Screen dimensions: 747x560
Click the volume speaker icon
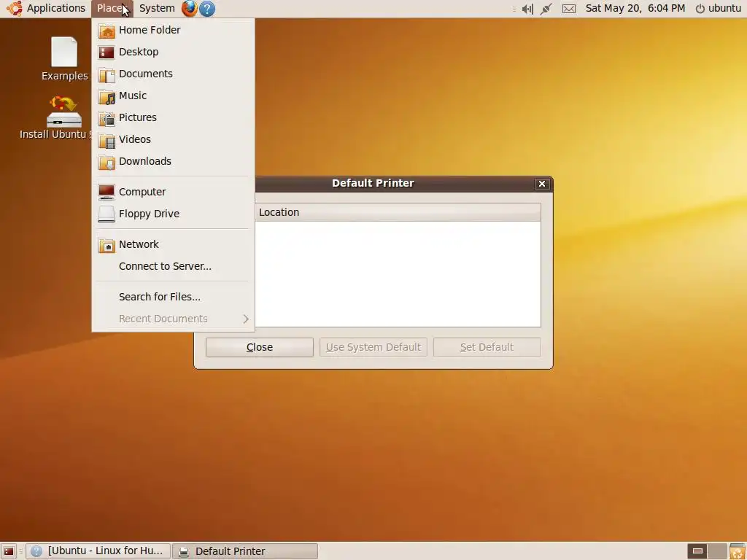click(x=527, y=9)
